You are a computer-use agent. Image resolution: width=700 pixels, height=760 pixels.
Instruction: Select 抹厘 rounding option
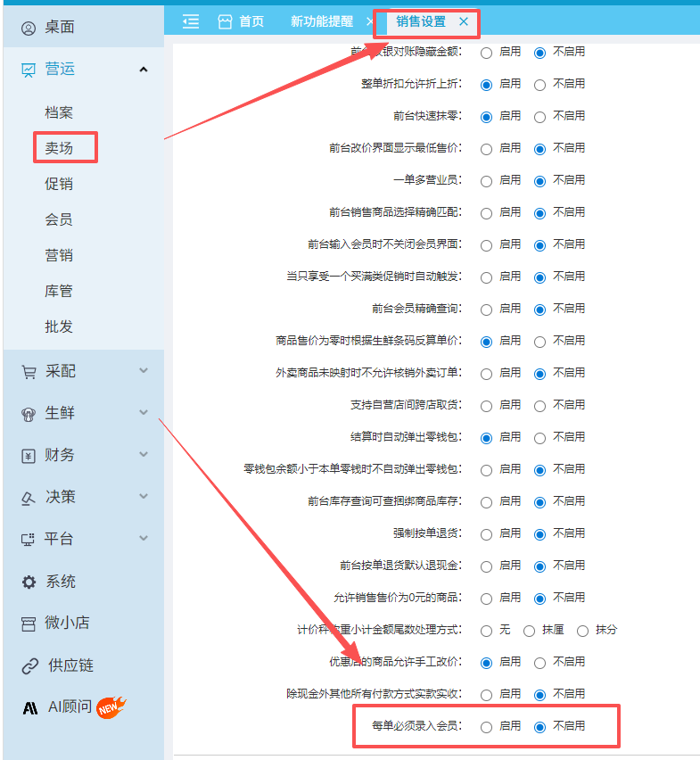[529, 631]
